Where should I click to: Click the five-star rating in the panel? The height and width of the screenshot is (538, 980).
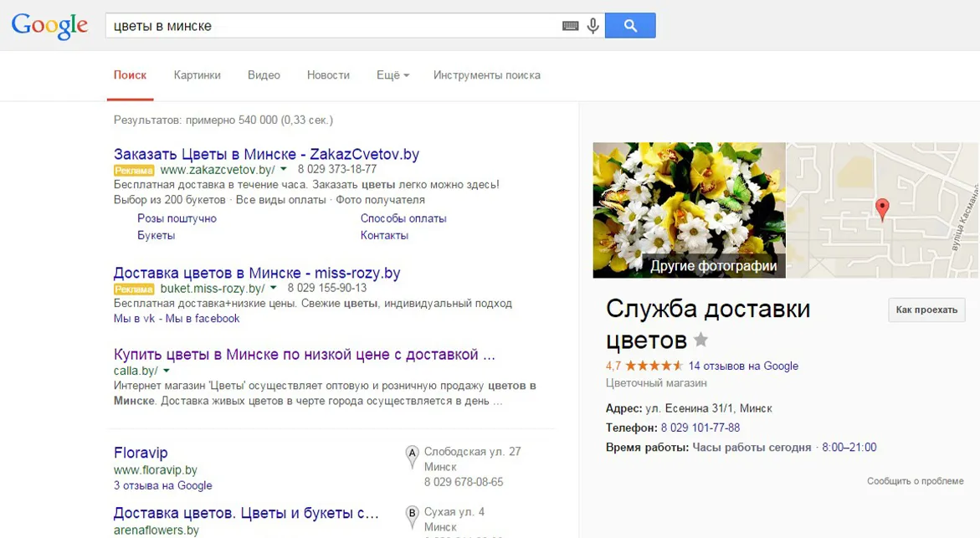[654, 366]
